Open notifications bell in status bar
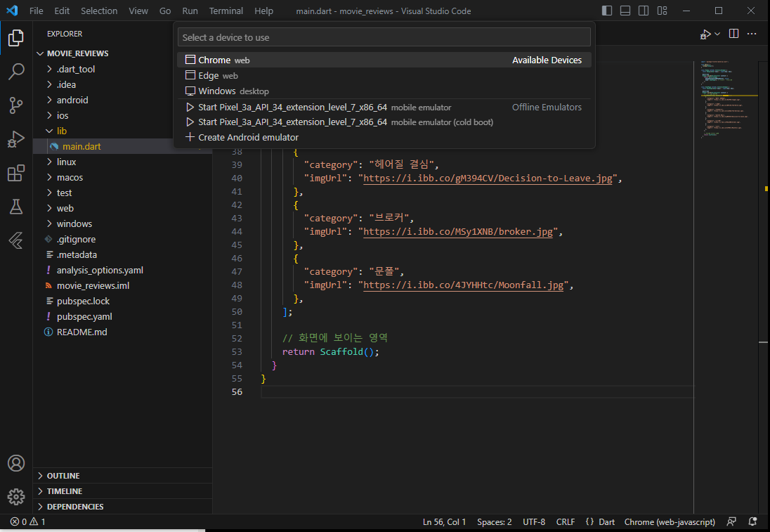770x532 pixels. tap(752, 521)
